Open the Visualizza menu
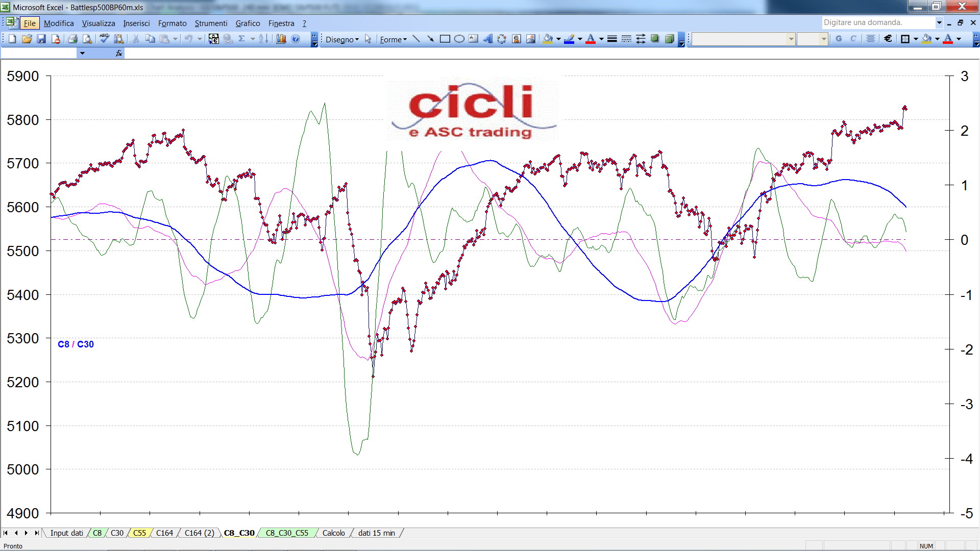The width and height of the screenshot is (980, 551). click(99, 23)
